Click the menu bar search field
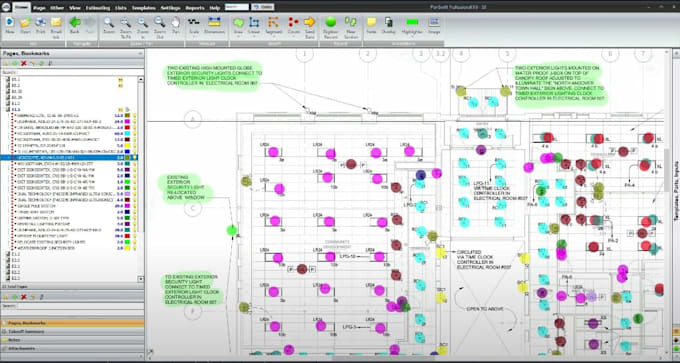This screenshot has height=363, width=680. tap(237, 7)
